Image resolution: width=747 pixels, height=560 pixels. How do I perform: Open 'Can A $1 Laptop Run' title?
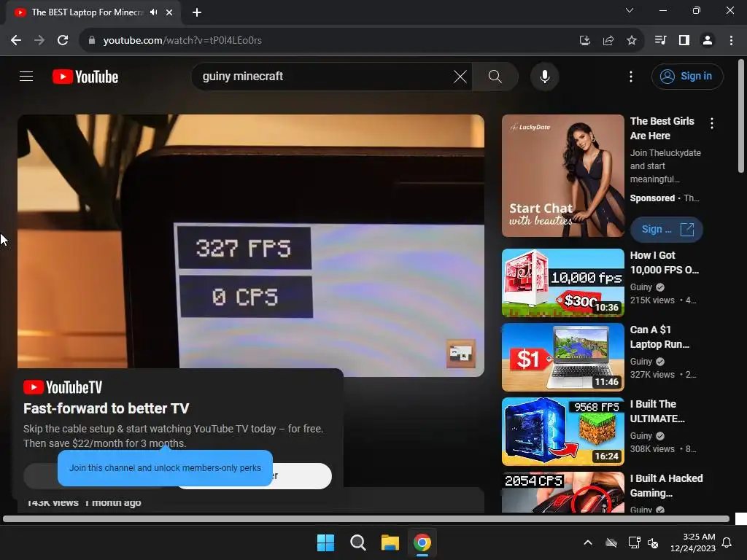click(x=659, y=337)
